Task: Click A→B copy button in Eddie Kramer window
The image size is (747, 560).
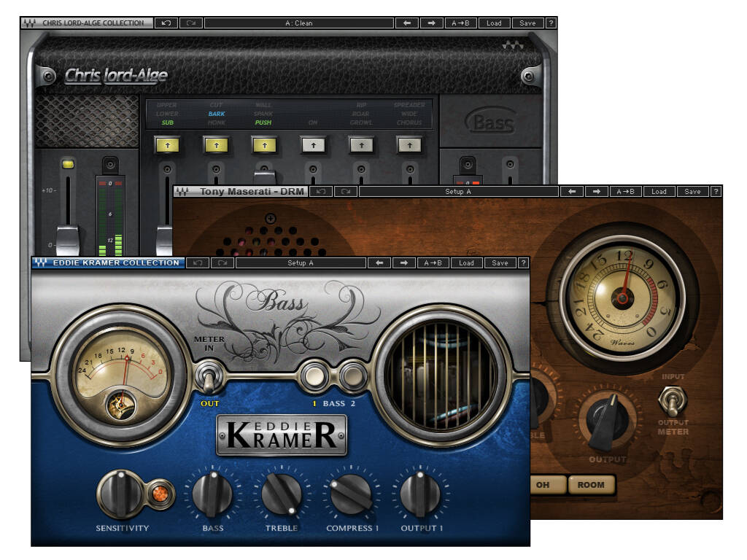Action: pyautogui.click(x=433, y=262)
